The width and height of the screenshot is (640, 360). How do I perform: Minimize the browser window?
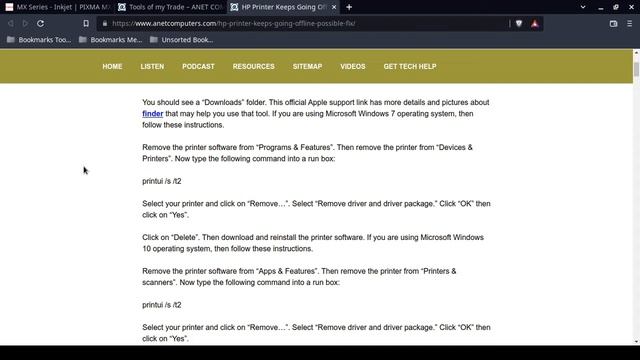coord(600,7)
